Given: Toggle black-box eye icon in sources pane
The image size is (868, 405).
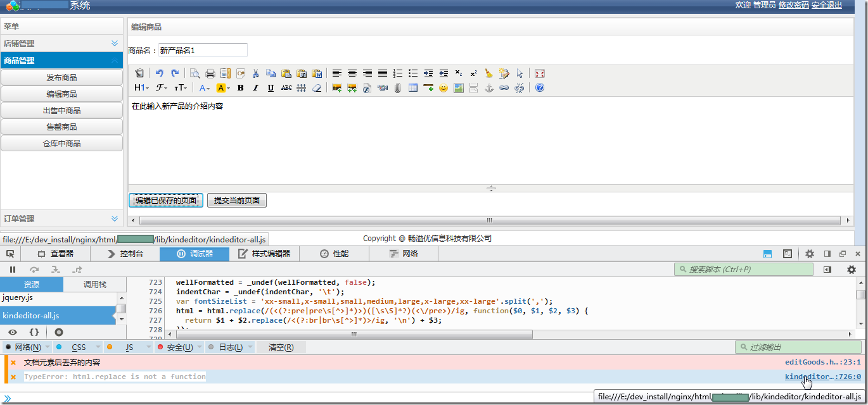Looking at the screenshot, I should (x=13, y=332).
